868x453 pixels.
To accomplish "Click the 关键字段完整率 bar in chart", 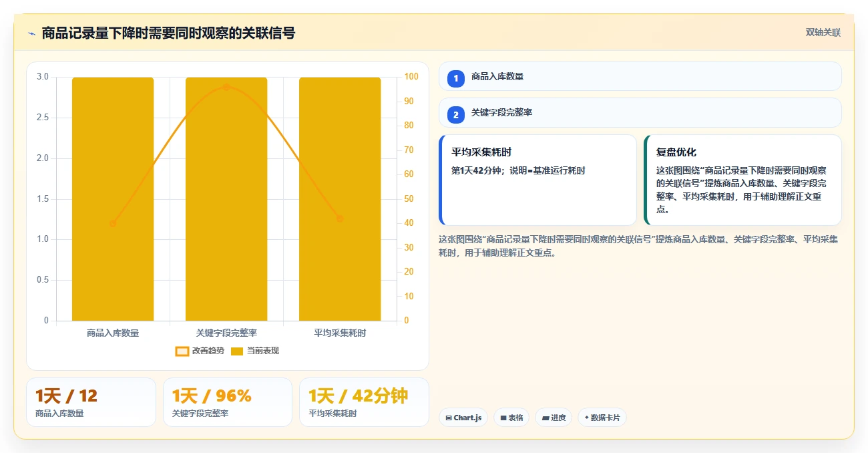I will coord(226,199).
